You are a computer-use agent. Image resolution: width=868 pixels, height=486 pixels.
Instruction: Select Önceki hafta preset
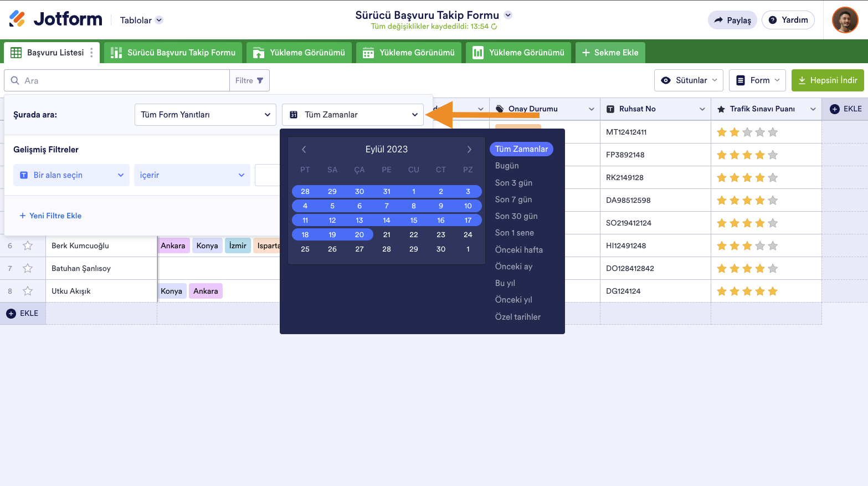click(x=519, y=250)
